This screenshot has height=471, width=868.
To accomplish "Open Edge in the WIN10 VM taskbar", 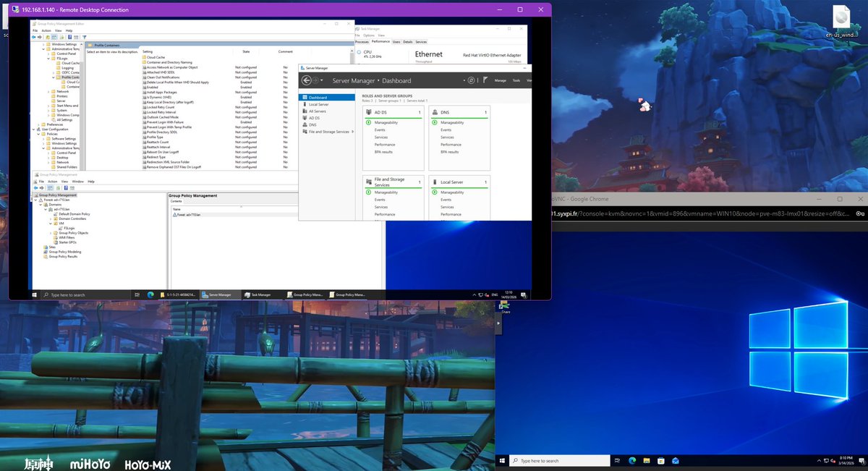I will pos(632,460).
